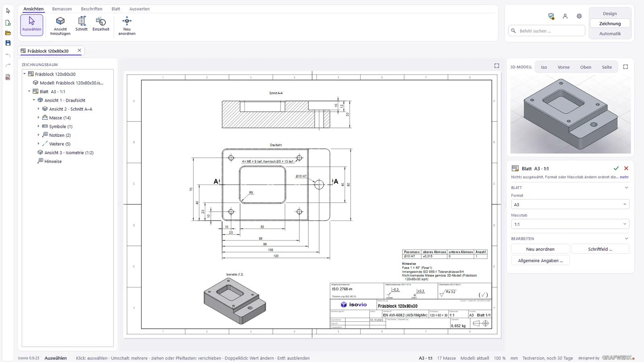Activate the Schnitt section tool
Viewport: 644px width, 362px height.
coord(81,24)
